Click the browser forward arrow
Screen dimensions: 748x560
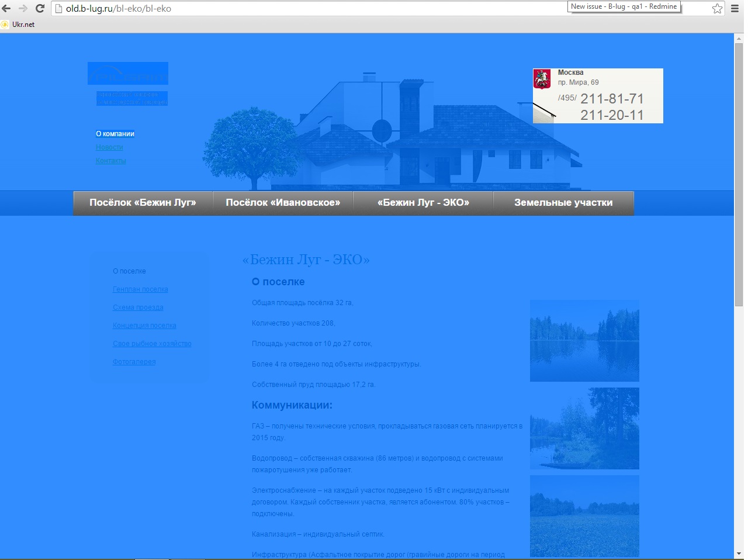tap(23, 9)
